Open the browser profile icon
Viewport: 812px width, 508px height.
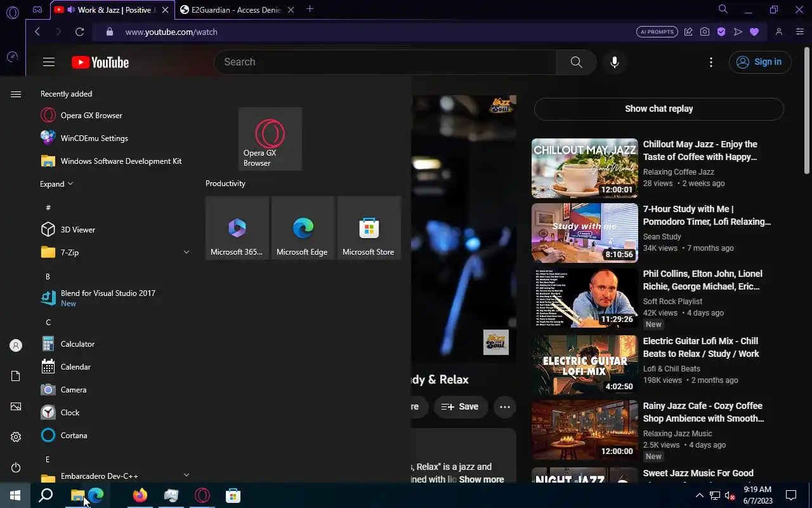click(x=779, y=32)
